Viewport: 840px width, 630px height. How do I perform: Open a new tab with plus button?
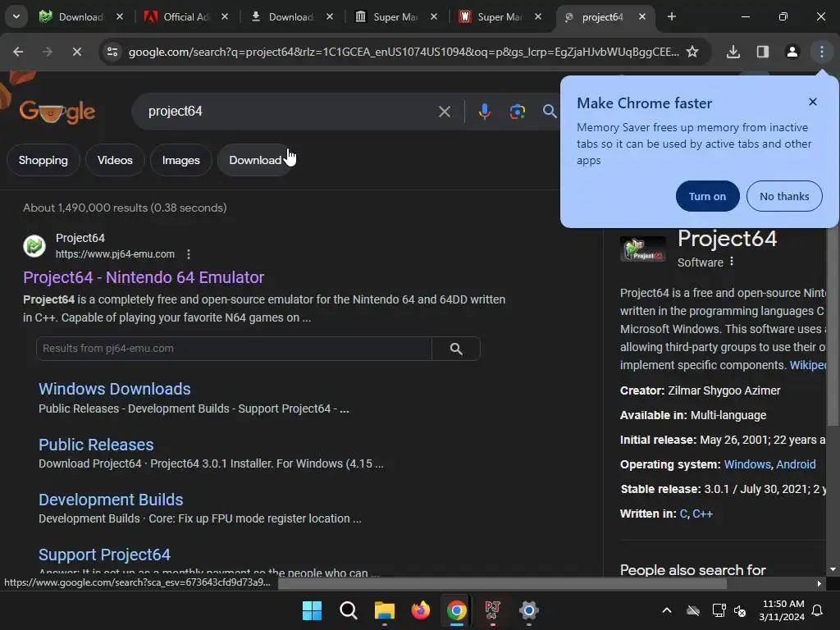coord(671,17)
